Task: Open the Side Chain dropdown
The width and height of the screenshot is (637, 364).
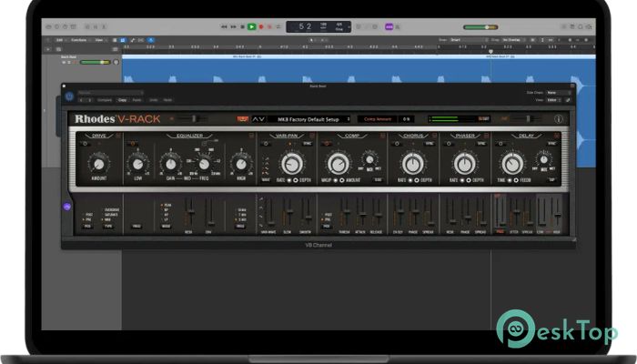Action: pyautogui.click(x=558, y=93)
